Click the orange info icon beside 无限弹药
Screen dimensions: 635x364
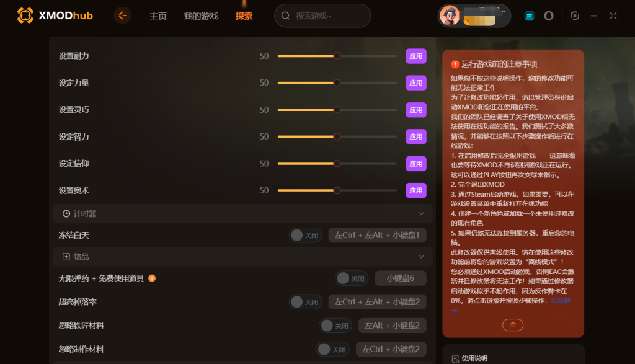tap(152, 278)
